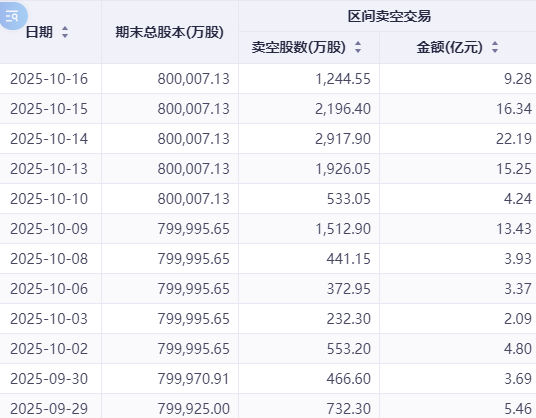Viewport: 536px width, 418px height.
Task: Select date cell 2025-10-13
Action: (49, 169)
